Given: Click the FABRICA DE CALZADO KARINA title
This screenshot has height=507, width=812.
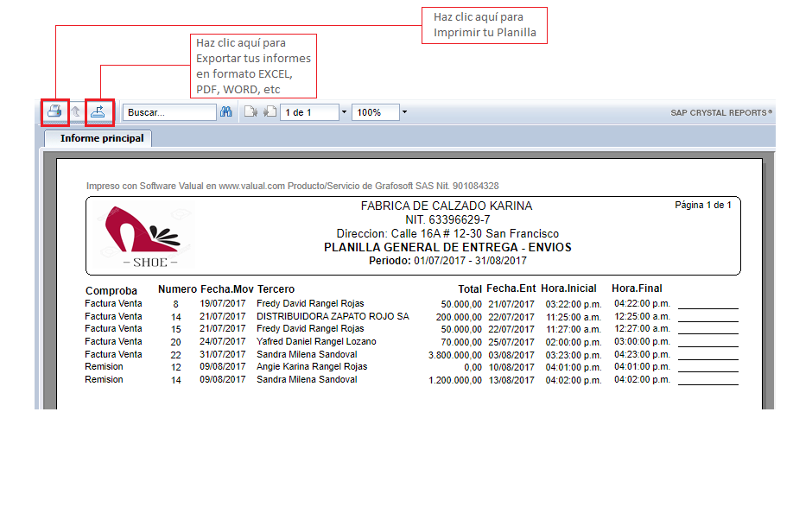Looking at the screenshot, I should pos(446,206).
